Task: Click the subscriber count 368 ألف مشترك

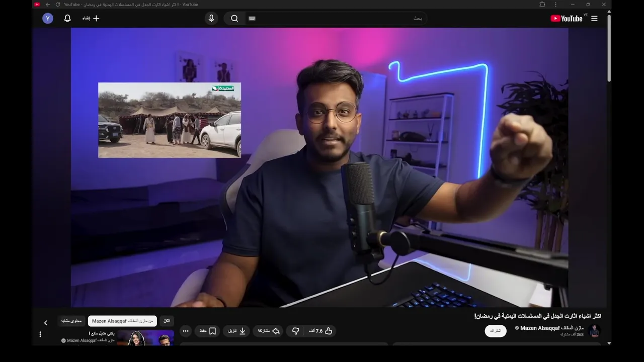Action: [x=572, y=334]
